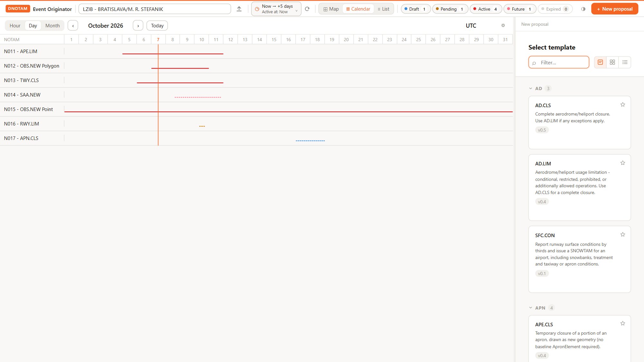This screenshot has height=362, width=644.
Task: Click the N017 APN.CLS draft dashed bar
Action: point(310,141)
